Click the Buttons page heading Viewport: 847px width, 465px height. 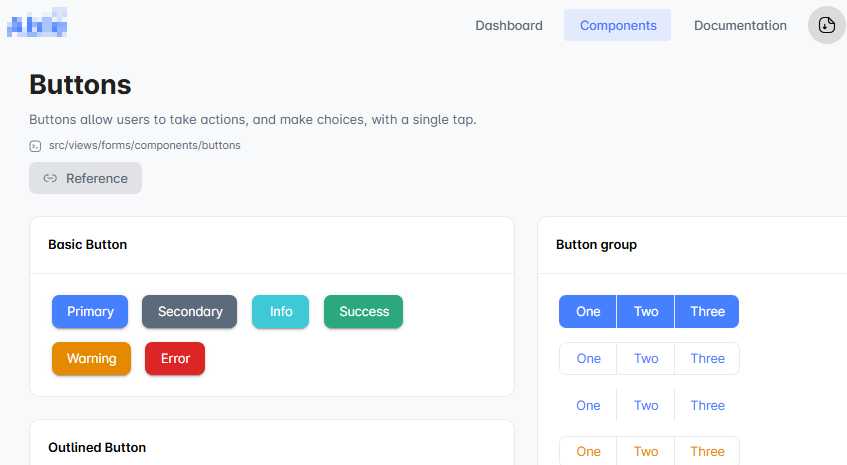pos(80,85)
